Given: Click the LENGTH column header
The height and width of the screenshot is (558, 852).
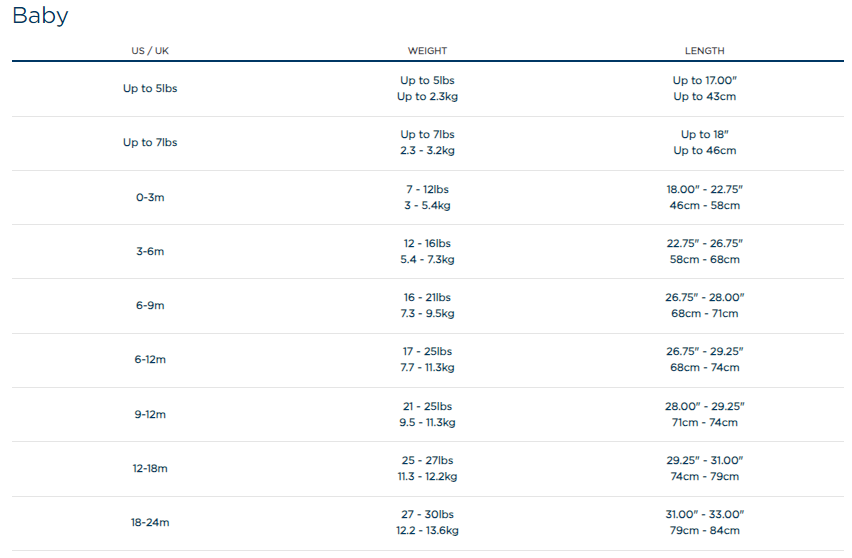Looking at the screenshot, I should tap(705, 50).
